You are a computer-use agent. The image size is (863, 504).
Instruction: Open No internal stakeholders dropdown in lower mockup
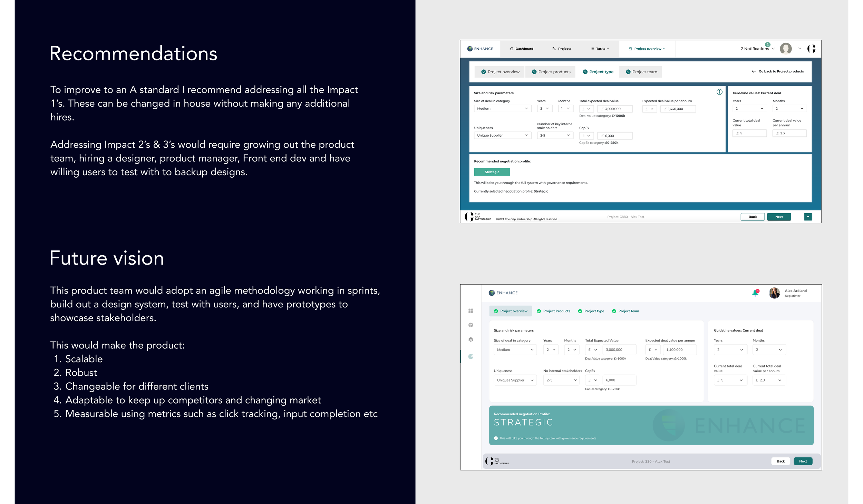click(561, 380)
